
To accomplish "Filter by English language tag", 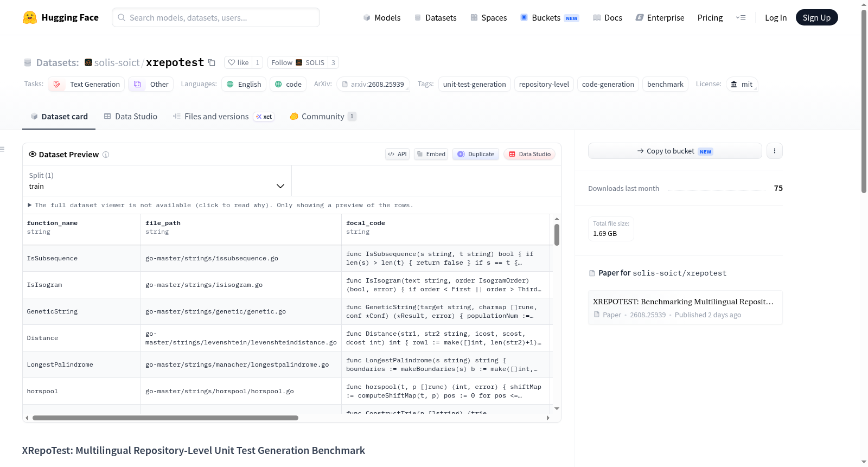I will tap(244, 84).
